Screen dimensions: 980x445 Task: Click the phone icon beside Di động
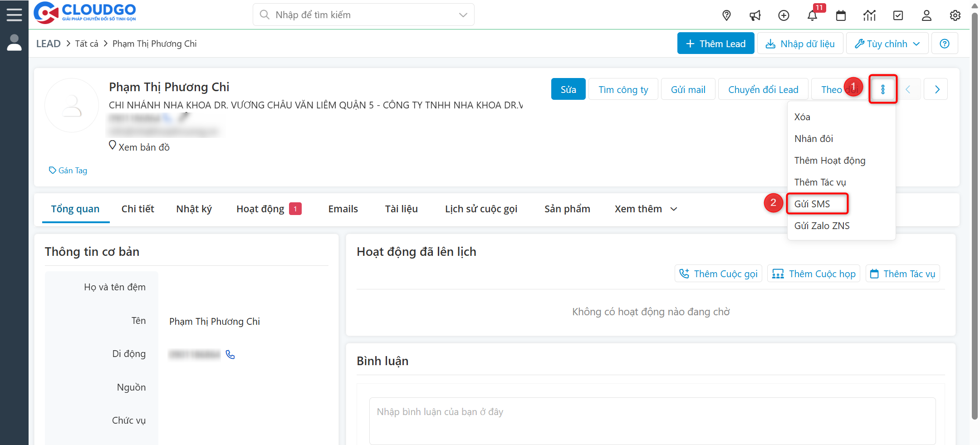pos(230,354)
